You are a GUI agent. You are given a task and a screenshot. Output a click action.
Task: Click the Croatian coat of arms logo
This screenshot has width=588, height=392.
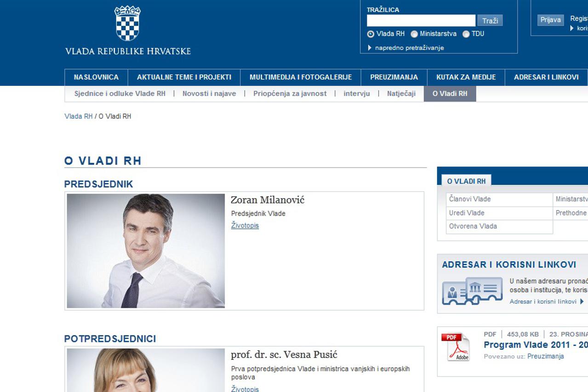click(x=127, y=23)
